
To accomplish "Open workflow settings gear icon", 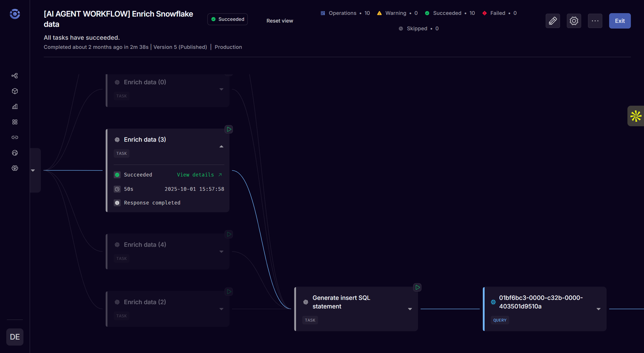I will point(574,21).
